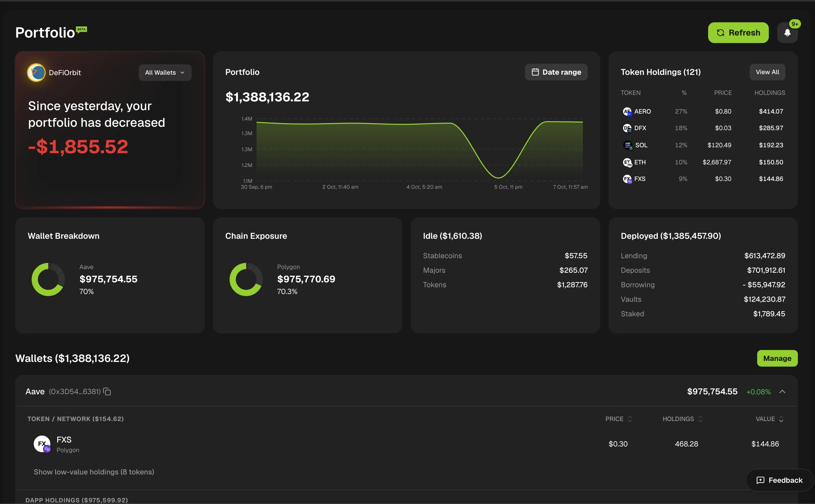Click the FXS holdings amount 468.28

pos(686,444)
